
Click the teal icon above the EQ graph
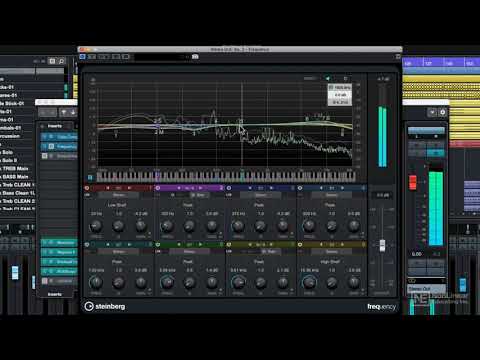(x=327, y=79)
